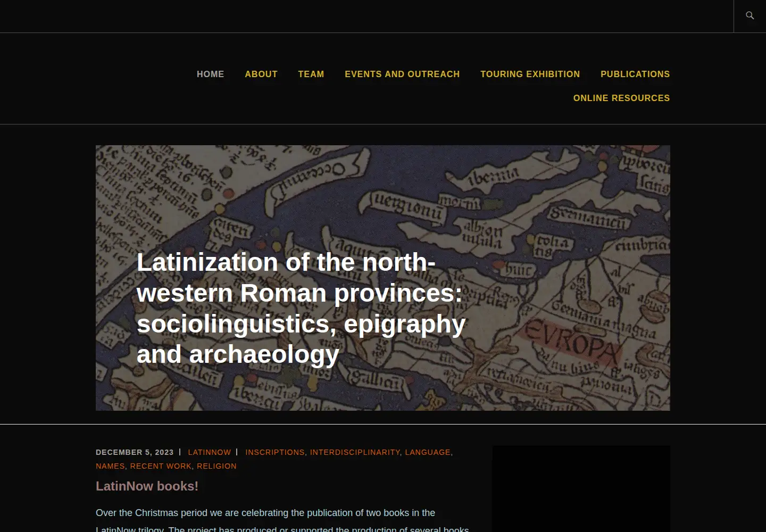The height and width of the screenshot is (532, 766).
Task: Open Online Resources menu item
Action: pyautogui.click(x=621, y=98)
